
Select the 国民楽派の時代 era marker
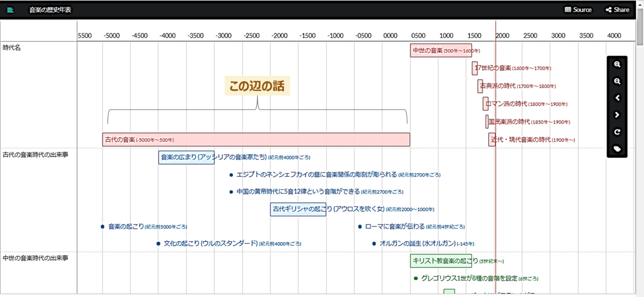click(487, 121)
